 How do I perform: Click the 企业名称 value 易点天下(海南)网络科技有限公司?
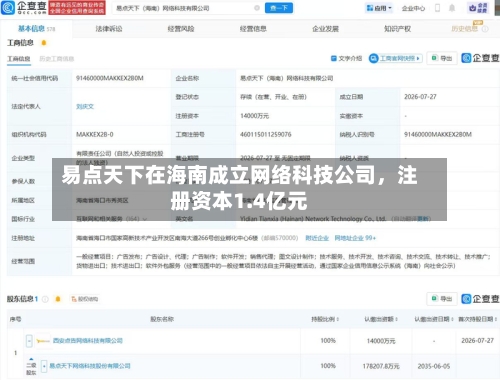point(286,78)
